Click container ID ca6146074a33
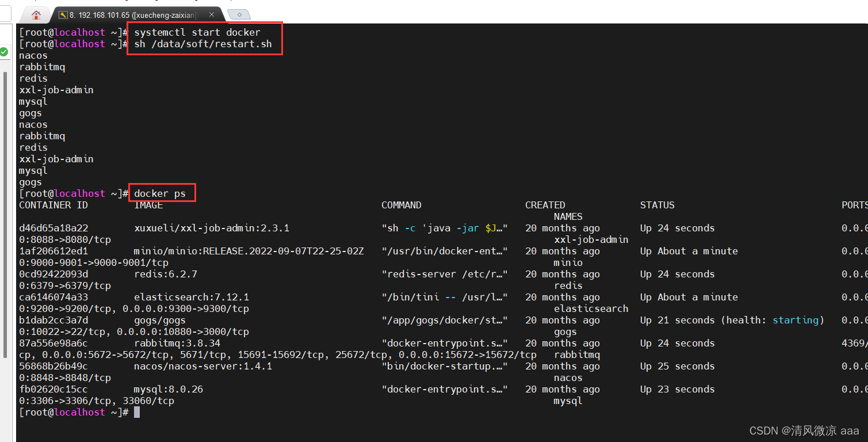This screenshot has width=868, height=442. tap(53, 297)
